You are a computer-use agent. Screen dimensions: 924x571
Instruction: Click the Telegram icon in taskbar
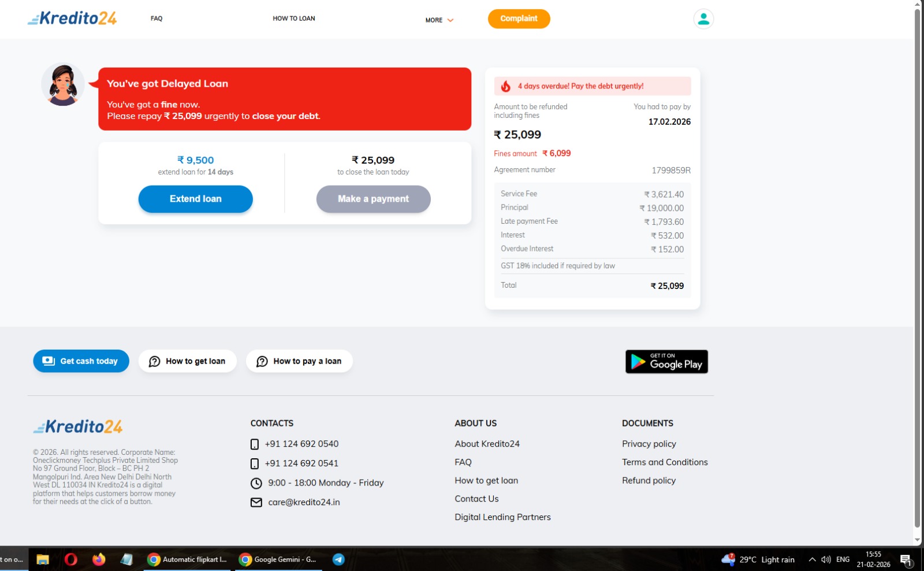338,559
